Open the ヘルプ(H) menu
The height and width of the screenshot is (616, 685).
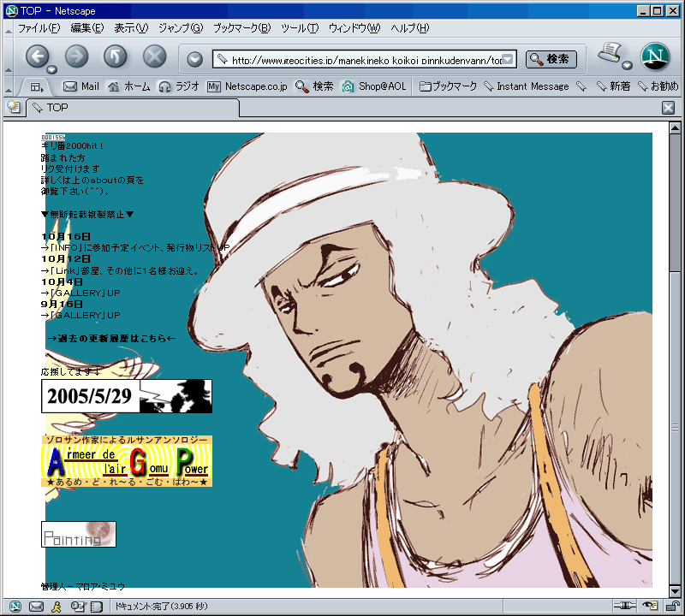pyautogui.click(x=410, y=28)
